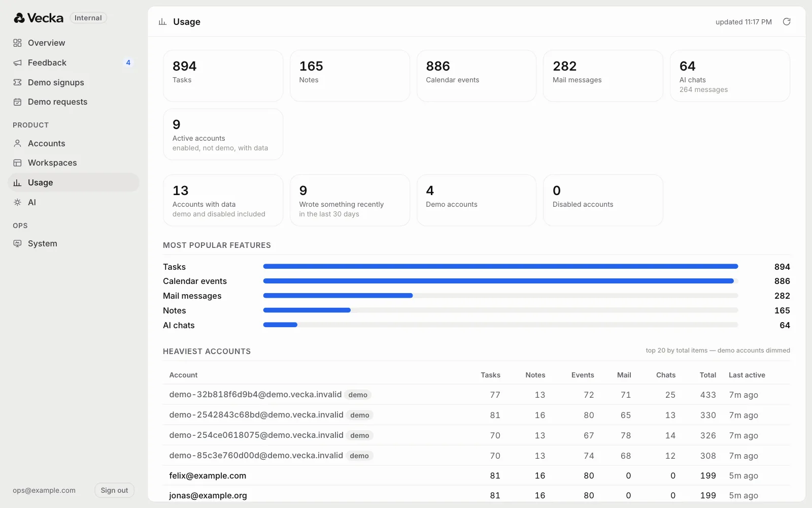Click demo tag on demo-85c3e760d00d row
The width and height of the screenshot is (812, 508).
click(x=359, y=456)
